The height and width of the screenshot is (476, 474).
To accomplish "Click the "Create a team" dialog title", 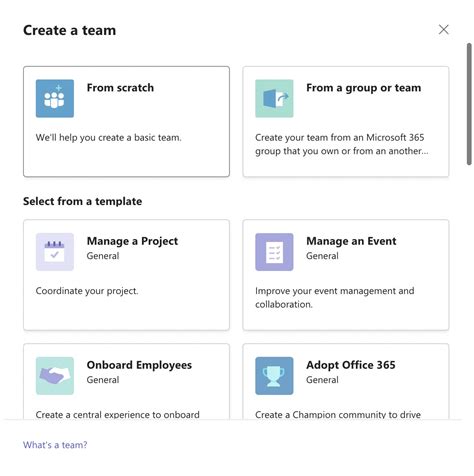I will click(69, 30).
